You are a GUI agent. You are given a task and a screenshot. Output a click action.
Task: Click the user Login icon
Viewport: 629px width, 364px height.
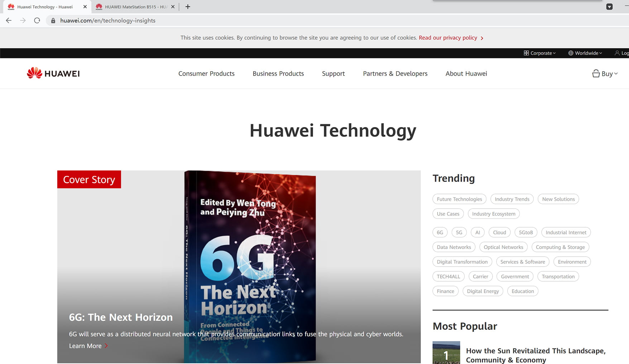617,53
